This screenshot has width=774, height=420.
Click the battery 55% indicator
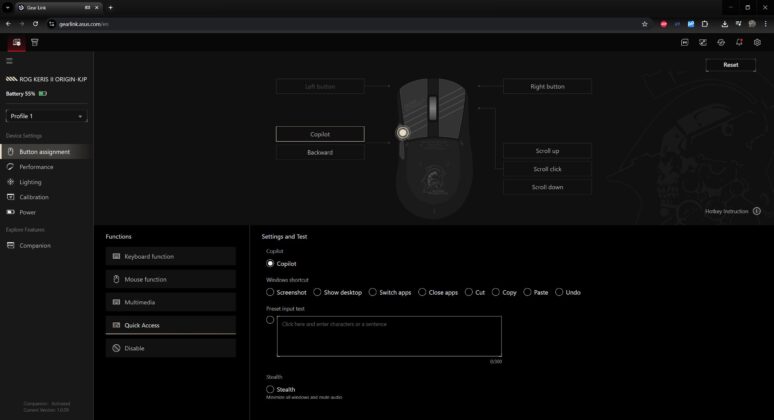[26, 93]
